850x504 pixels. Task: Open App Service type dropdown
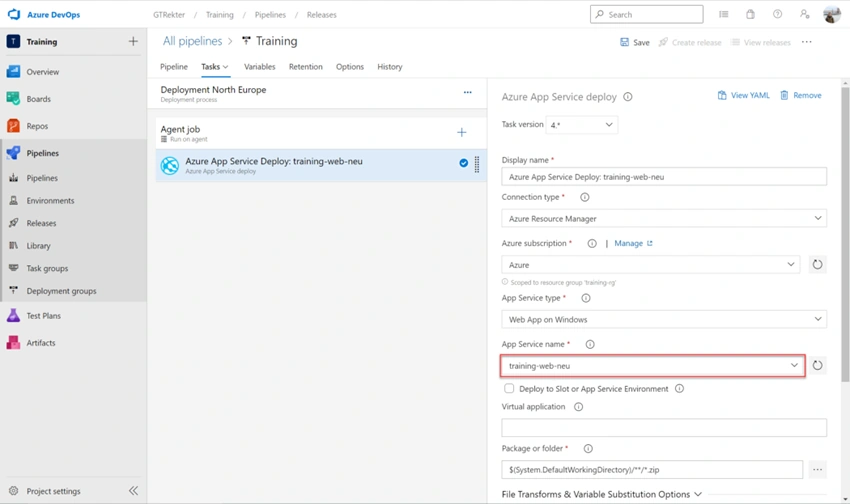point(664,319)
